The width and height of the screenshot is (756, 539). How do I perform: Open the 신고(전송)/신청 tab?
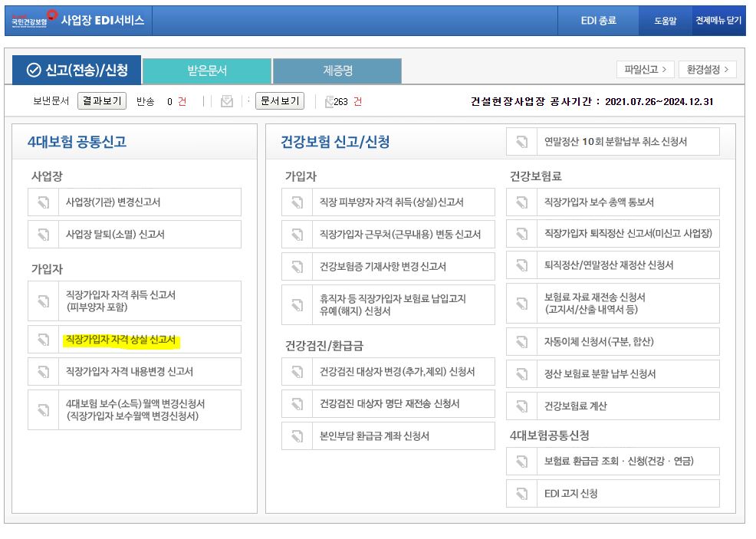point(77,71)
